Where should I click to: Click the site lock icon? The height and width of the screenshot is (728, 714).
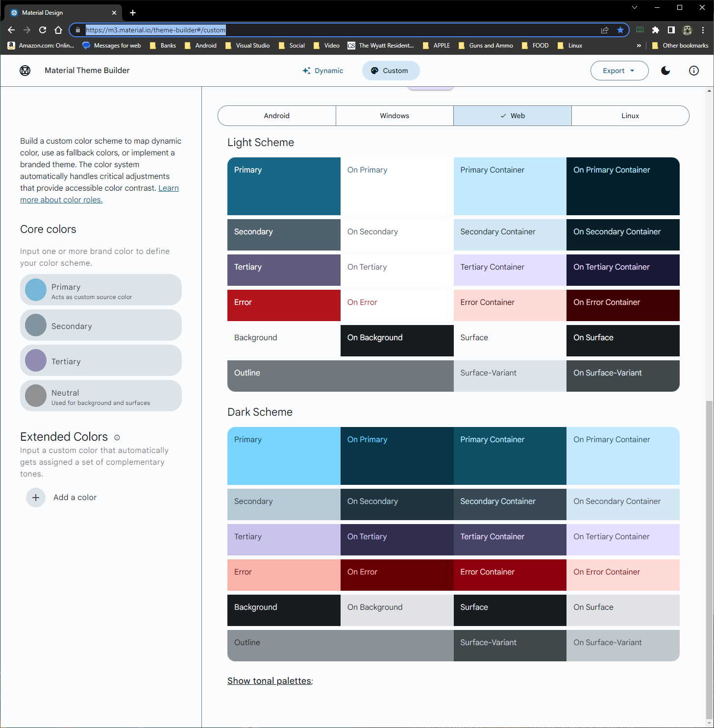point(77,30)
